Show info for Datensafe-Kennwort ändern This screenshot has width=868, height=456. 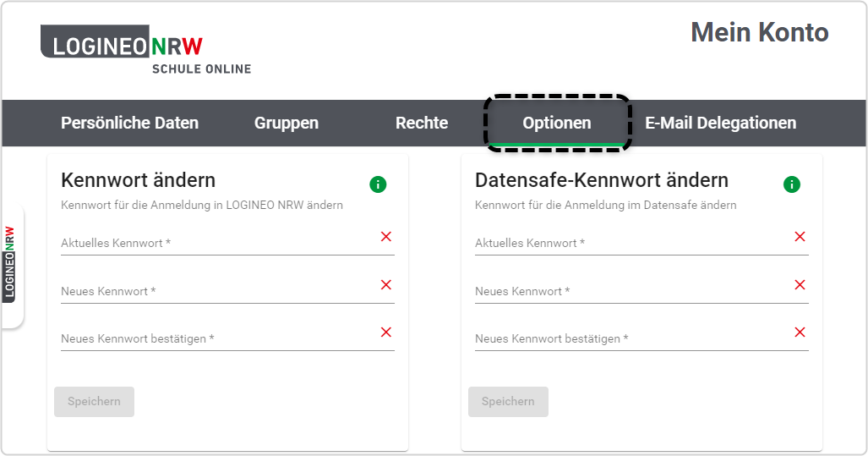pos(792,184)
